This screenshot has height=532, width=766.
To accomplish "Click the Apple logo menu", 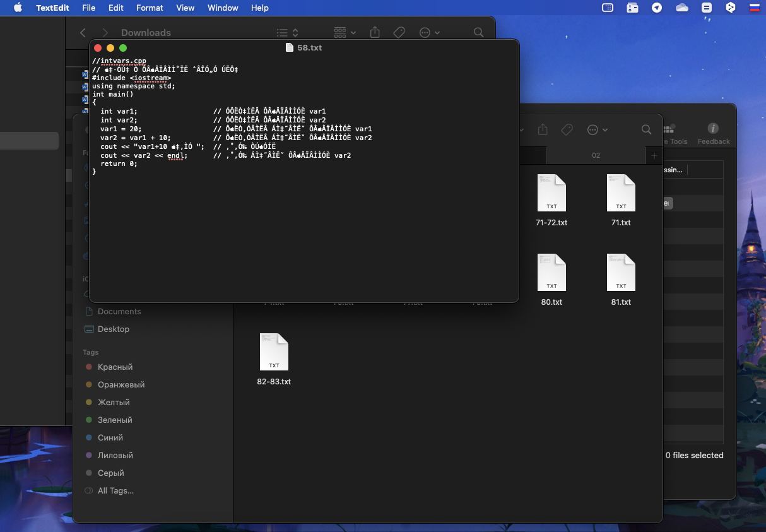I will [x=18, y=8].
